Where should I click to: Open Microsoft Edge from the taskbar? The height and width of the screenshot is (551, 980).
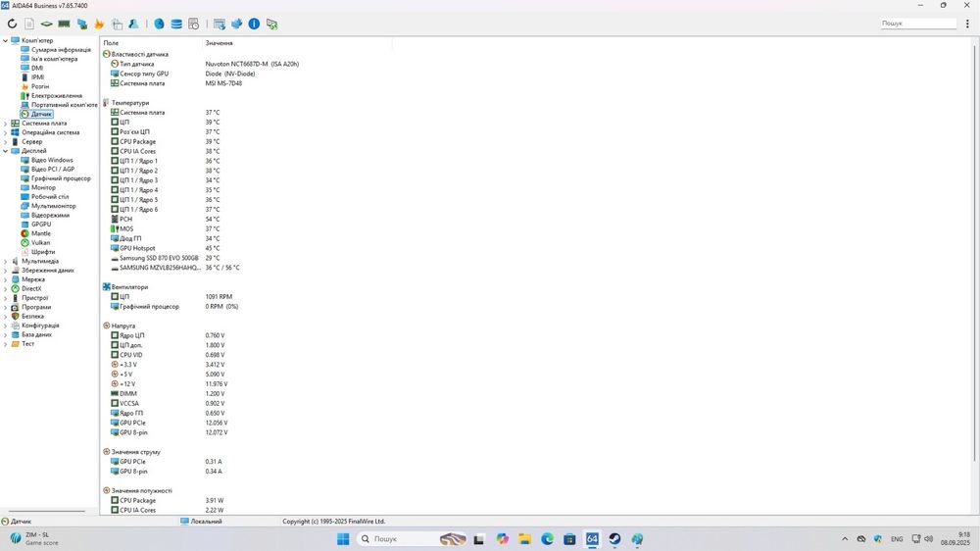[547, 538]
